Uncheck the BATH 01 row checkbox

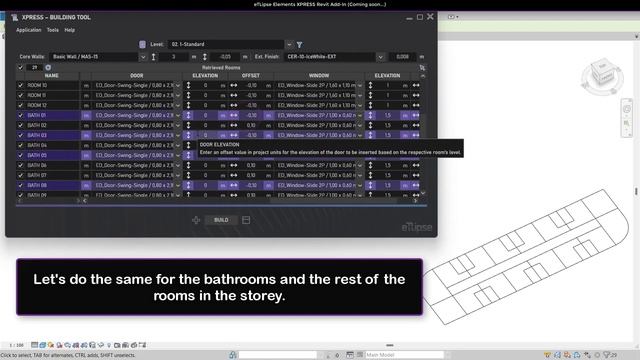20,115
